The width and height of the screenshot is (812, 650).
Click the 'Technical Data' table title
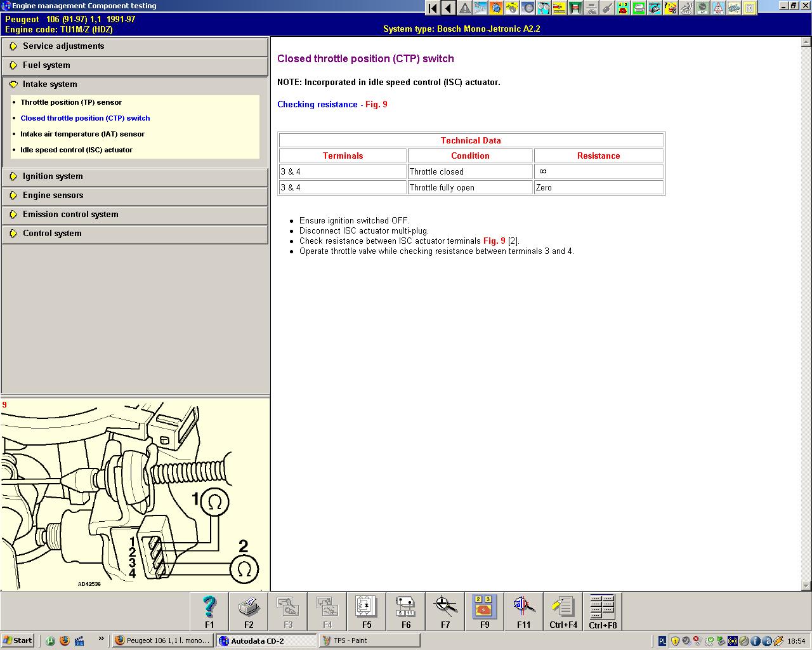click(471, 141)
